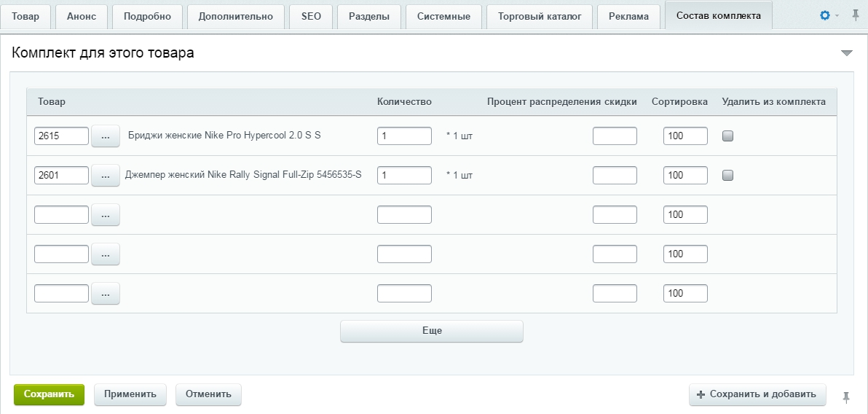Click discount percent field in fourth row
The height and width of the screenshot is (414, 868).
pos(615,254)
